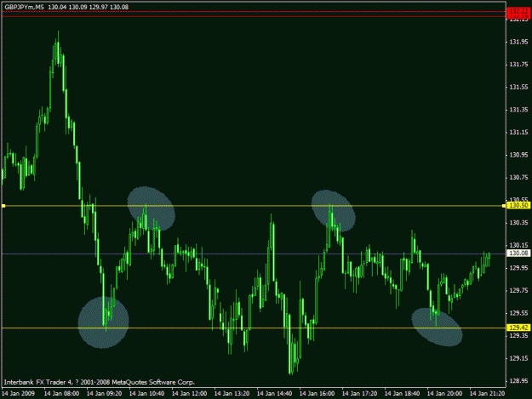Click the 130.35 price axis value
532x399 pixels.
518,223
